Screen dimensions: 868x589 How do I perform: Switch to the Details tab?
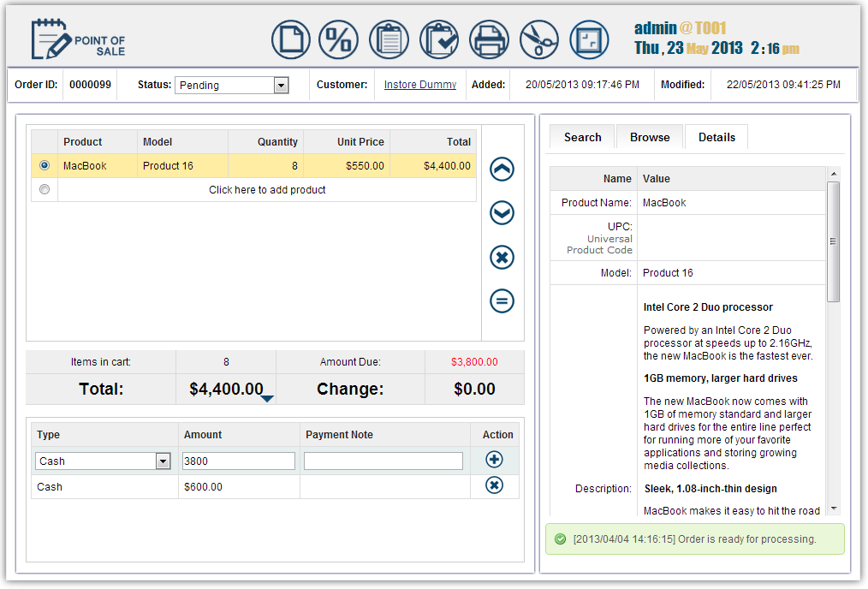click(x=716, y=137)
